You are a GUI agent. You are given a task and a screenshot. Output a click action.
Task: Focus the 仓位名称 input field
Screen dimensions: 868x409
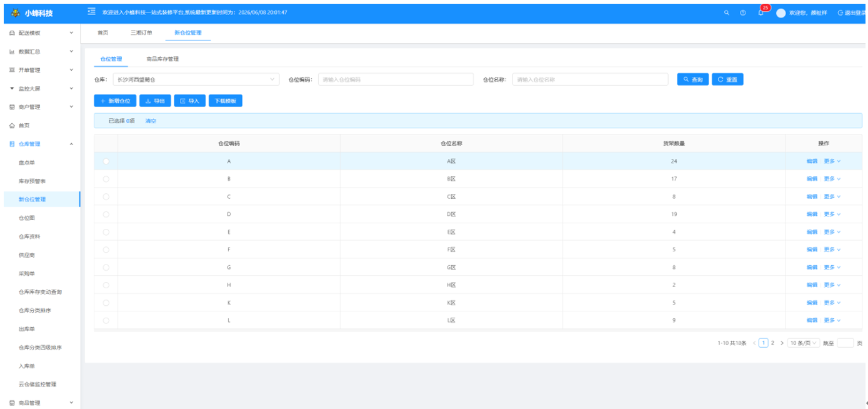[591, 79]
